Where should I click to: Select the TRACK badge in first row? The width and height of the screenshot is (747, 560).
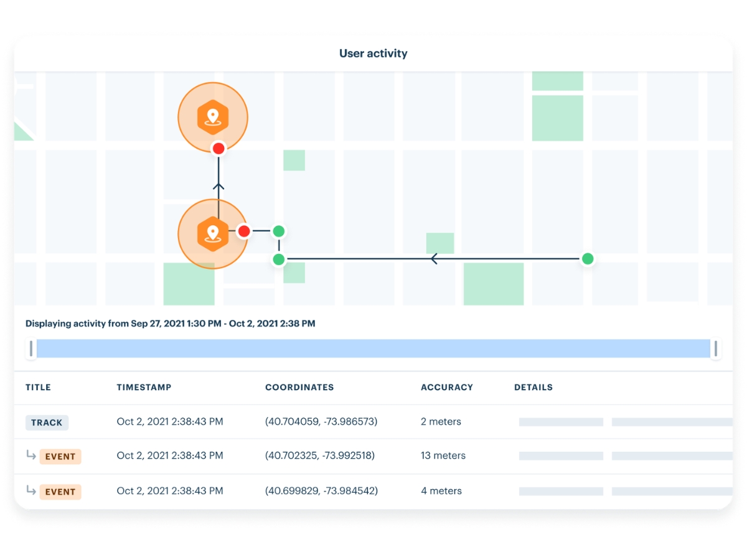[47, 422]
